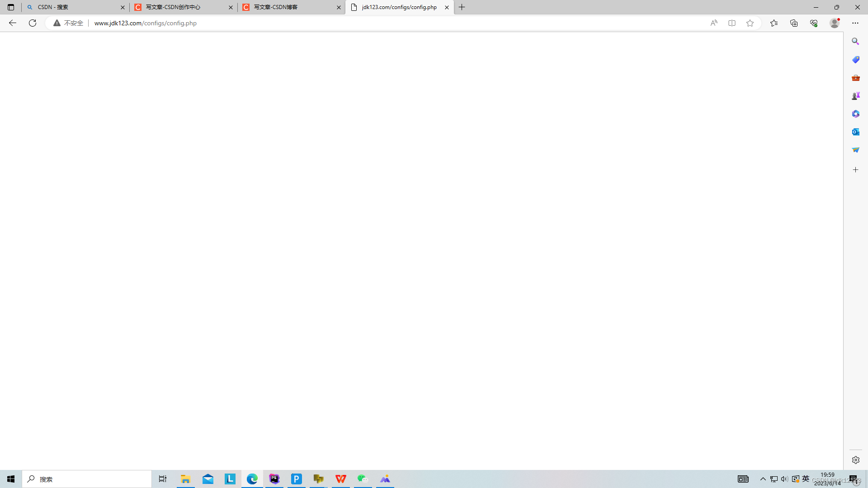This screenshot has height=488, width=868.
Task: Go back to the previous page
Action: (x=13, y=23)
